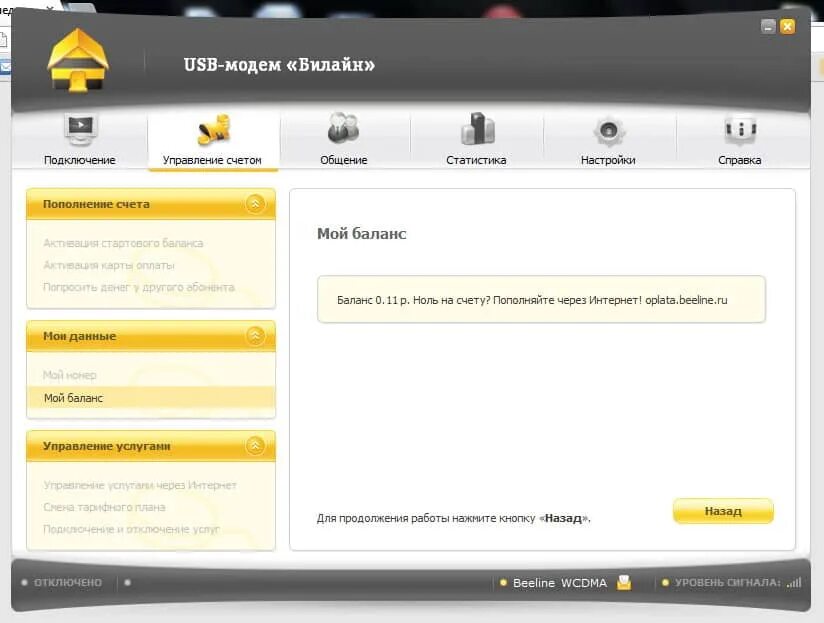Open Мой номер entry
Screen dimensions: 824x623
pyautogui.click(x=69, y=375)
